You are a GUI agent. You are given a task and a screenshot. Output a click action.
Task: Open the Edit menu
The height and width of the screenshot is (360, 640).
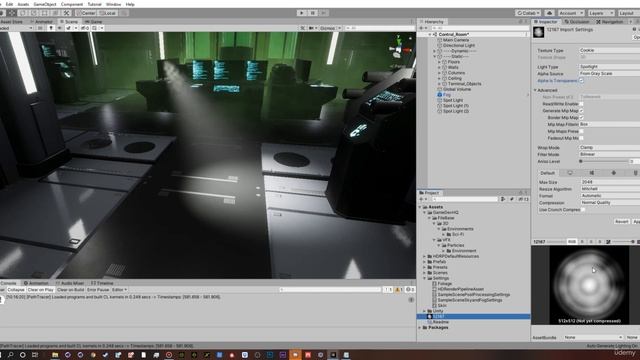point(9,4)
